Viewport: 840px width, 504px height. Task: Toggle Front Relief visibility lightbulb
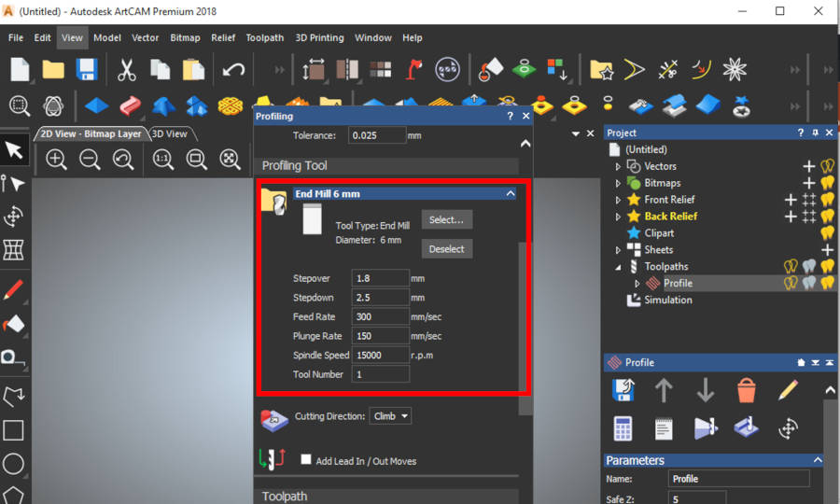(828, 200)
